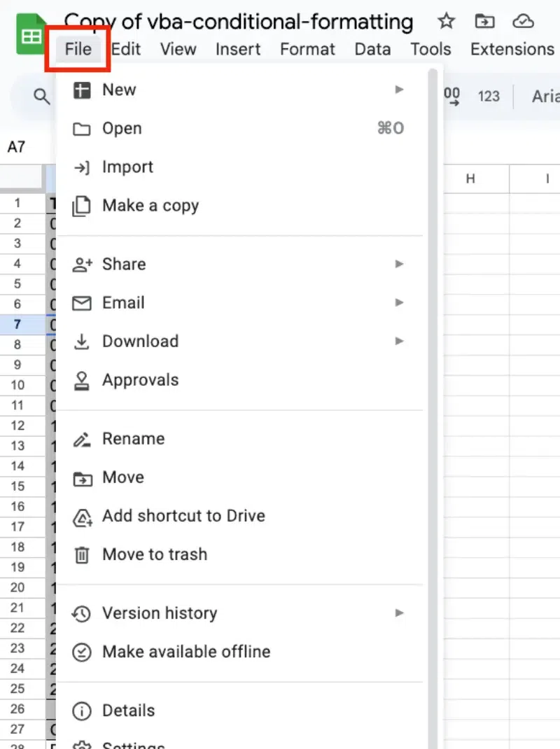Click the trash can icon for Move to trash

pos(83,555)
